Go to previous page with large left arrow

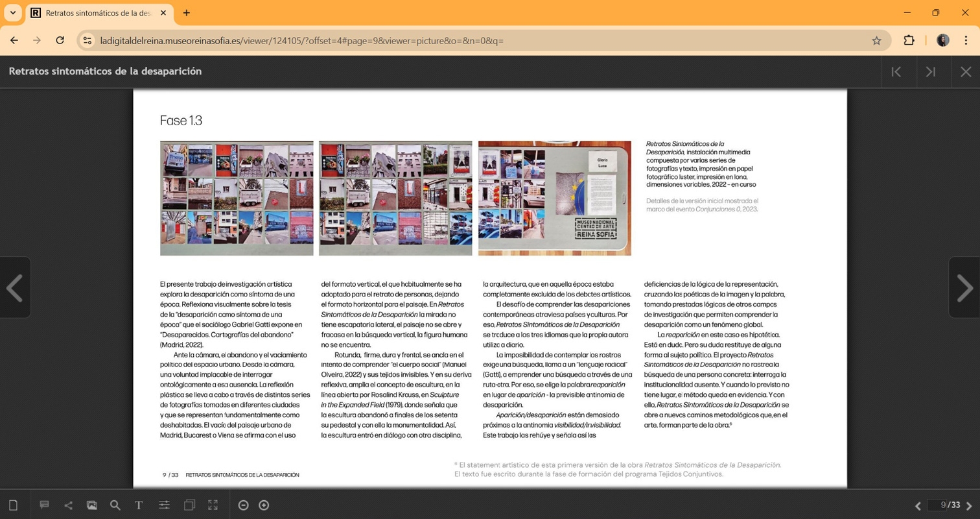point(15,287)
